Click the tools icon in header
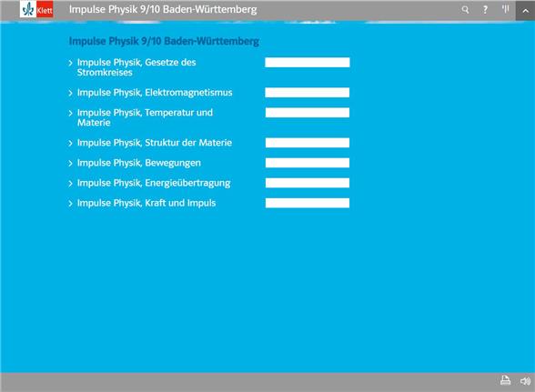 point(505,9)
